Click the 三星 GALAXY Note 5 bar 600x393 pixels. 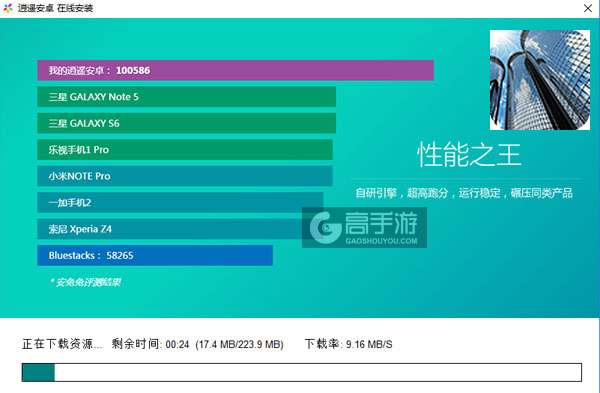pyautogui.click(x=186, y=97)
